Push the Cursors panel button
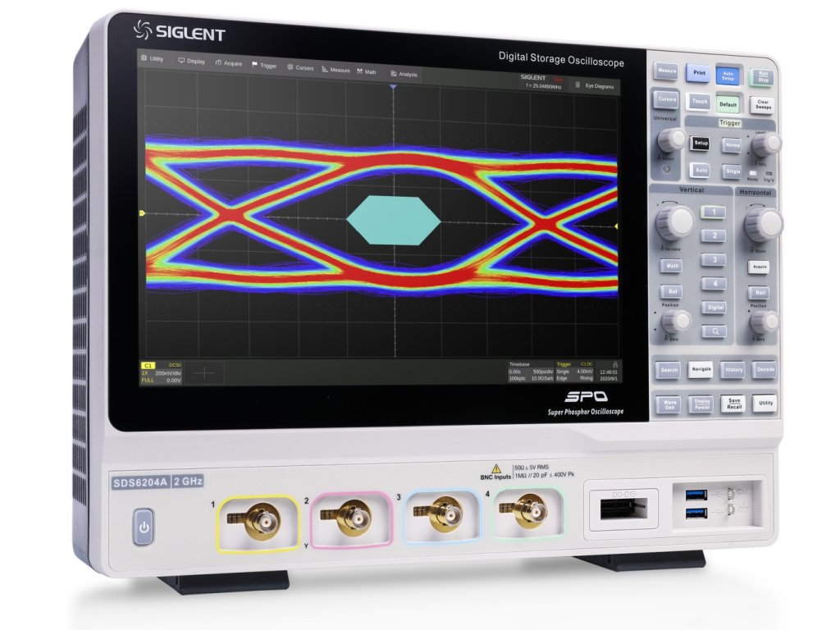 [667, 99]
